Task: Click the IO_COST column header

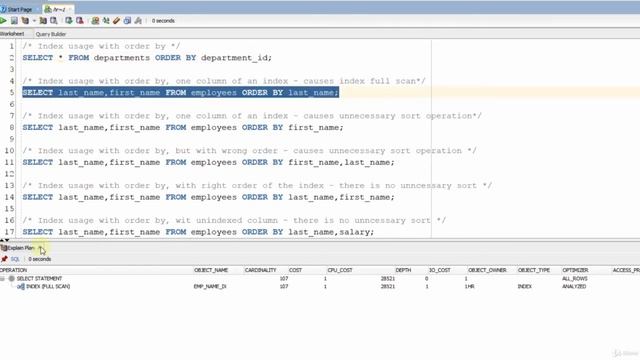Action: 439,270
